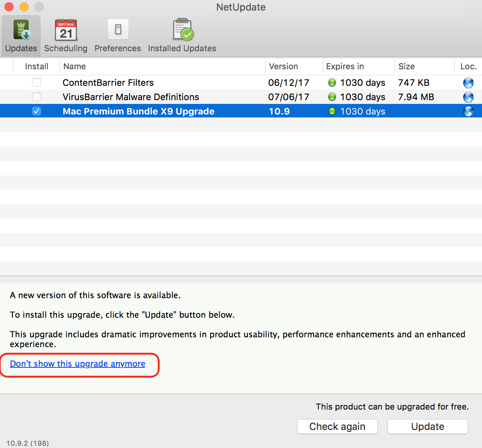Check the VirusBarrier Malware Definitions install checkbox
This screenshot has width=482, height=448.
pos(37,97)
